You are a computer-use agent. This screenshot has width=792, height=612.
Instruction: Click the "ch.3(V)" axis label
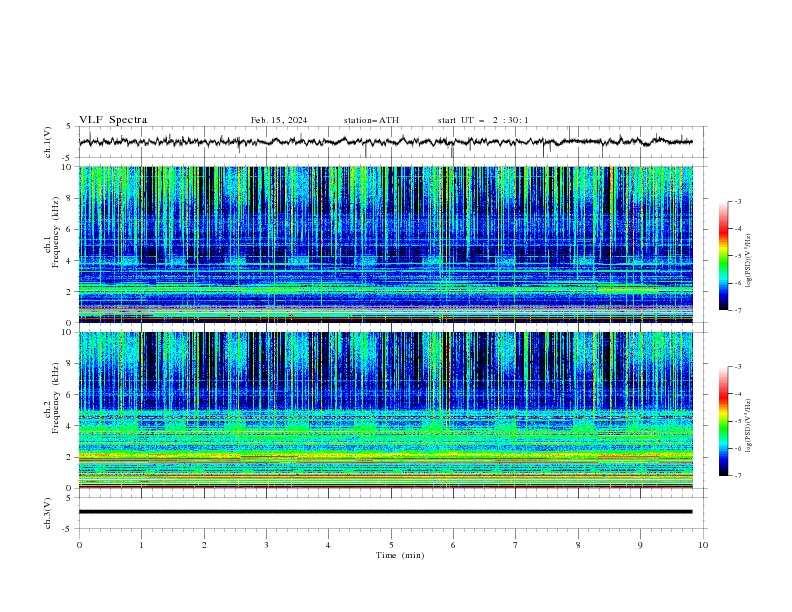point(48,513)
